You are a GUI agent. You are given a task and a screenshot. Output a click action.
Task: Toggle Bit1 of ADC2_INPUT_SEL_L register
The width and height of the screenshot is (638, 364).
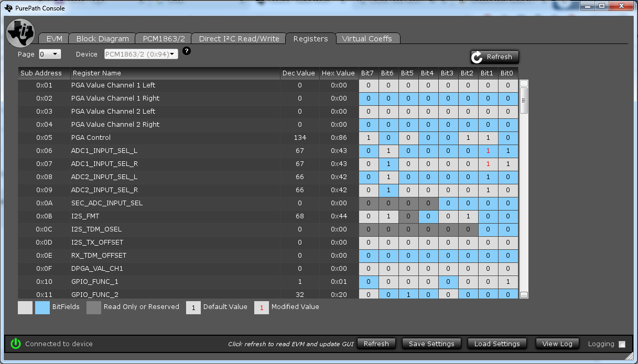pos(488,177)
